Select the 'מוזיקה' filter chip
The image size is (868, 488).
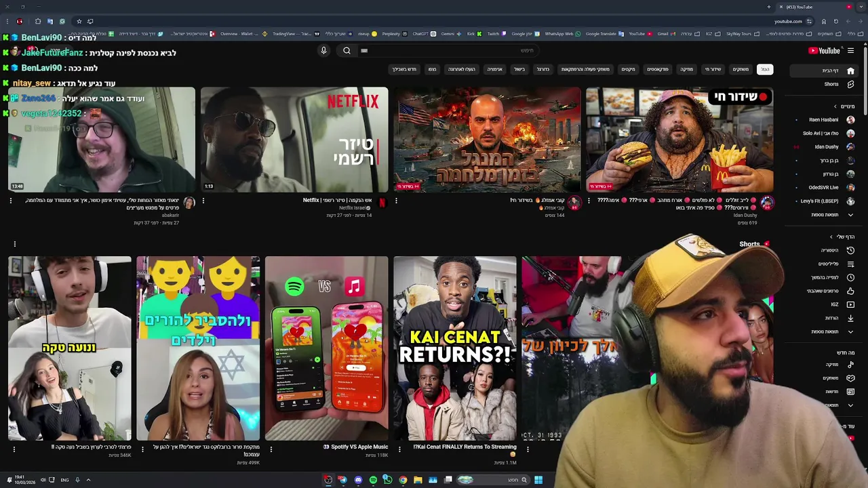(686, 69)
